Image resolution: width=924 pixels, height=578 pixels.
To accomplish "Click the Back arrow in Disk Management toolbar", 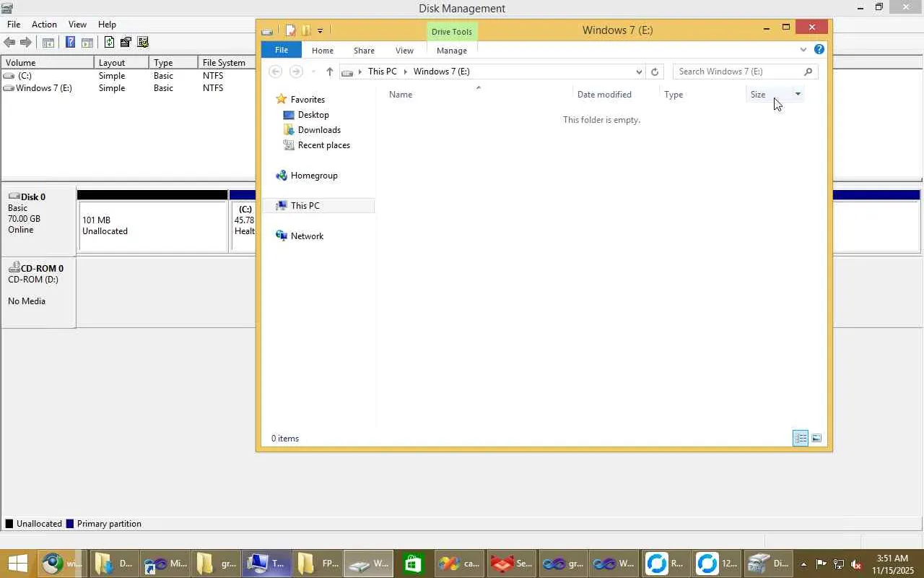I will 9,43.
